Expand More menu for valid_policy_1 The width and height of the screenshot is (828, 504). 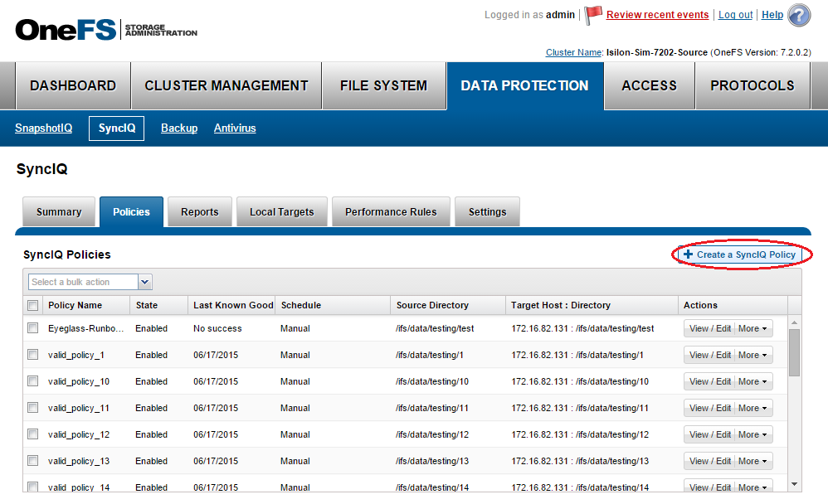coord(753,355)
